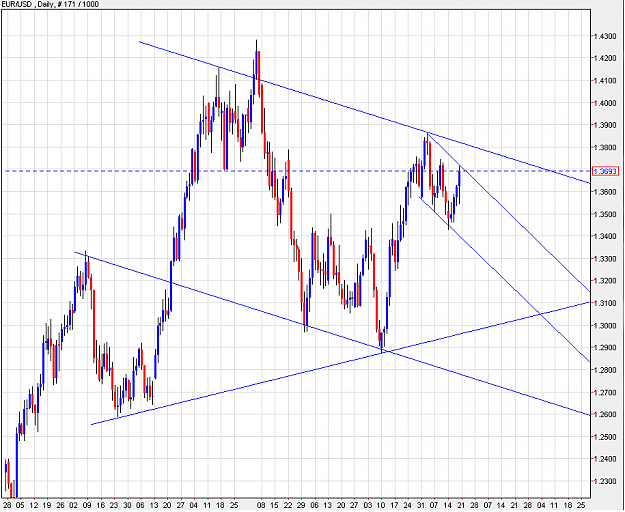Pick the 1.3900 price axis label
The height and width of the screenshot is (512, 625).
[x=605, y=125]
